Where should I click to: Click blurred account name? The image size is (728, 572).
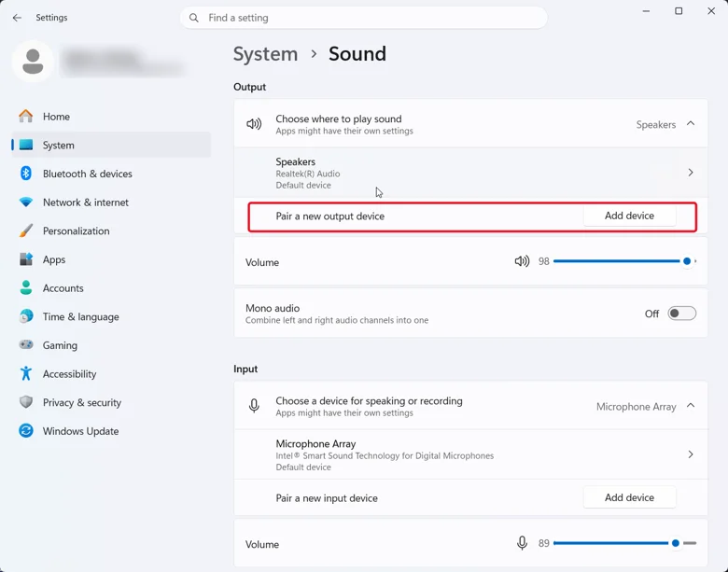[x=122, y=62]
